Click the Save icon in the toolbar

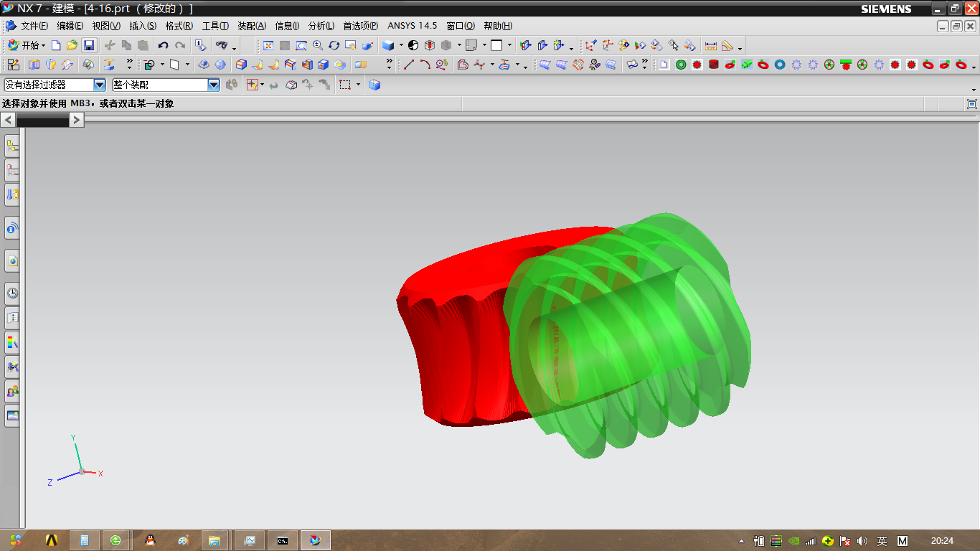tap(89, 45)
